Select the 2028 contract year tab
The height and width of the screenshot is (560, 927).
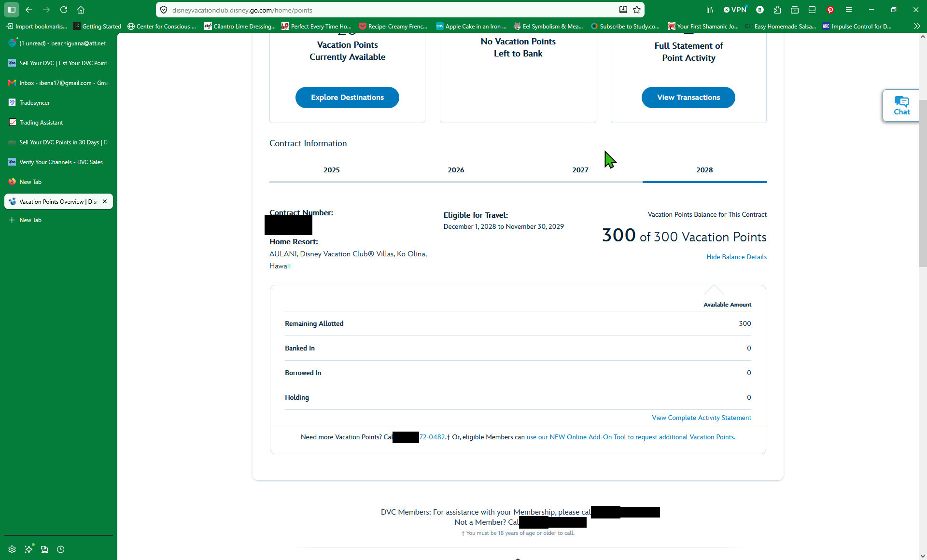(704, 170)
